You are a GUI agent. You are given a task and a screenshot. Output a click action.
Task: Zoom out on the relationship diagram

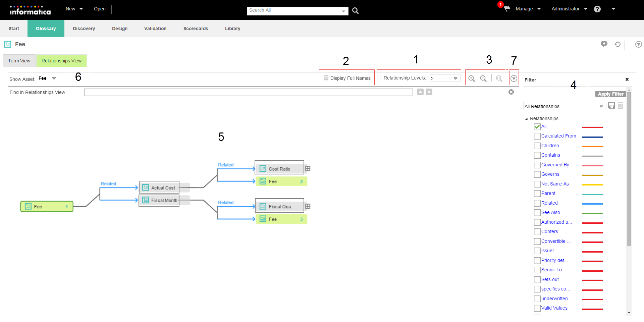483,78
